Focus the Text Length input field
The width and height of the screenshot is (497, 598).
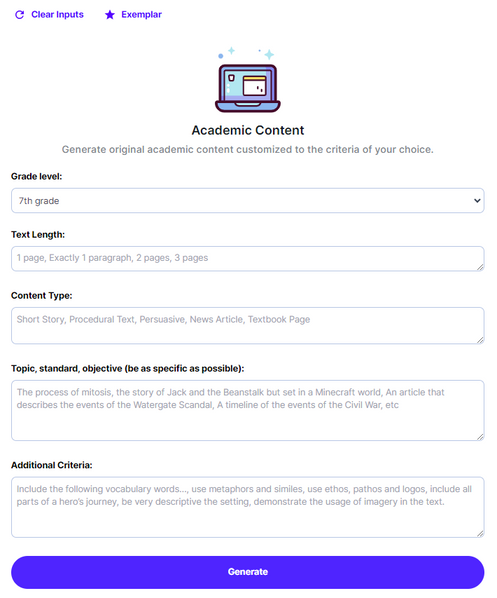(x=248, y=259)
